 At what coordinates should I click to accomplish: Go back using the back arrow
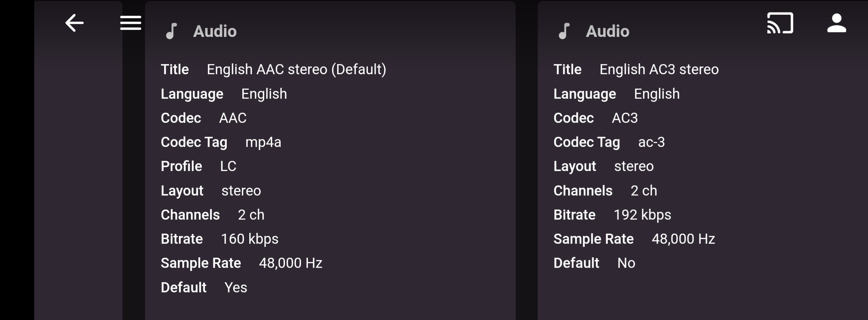click(x=74, y=23)
